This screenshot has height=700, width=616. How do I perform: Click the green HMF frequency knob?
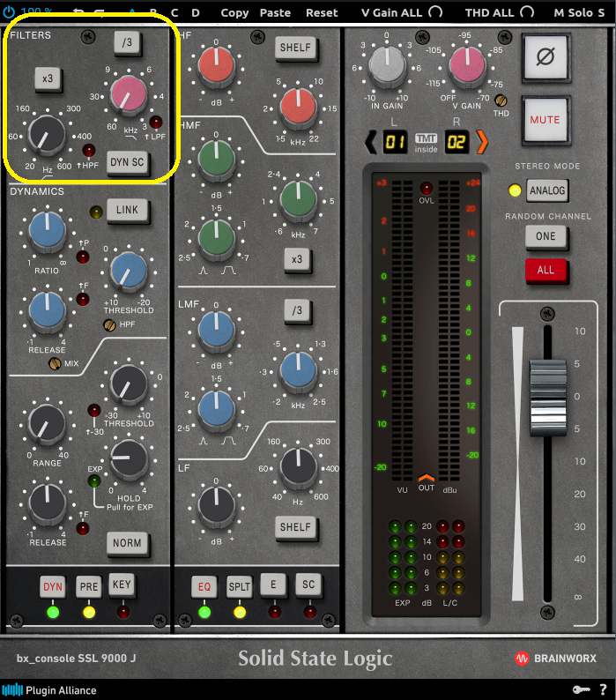tap(298, 199)
